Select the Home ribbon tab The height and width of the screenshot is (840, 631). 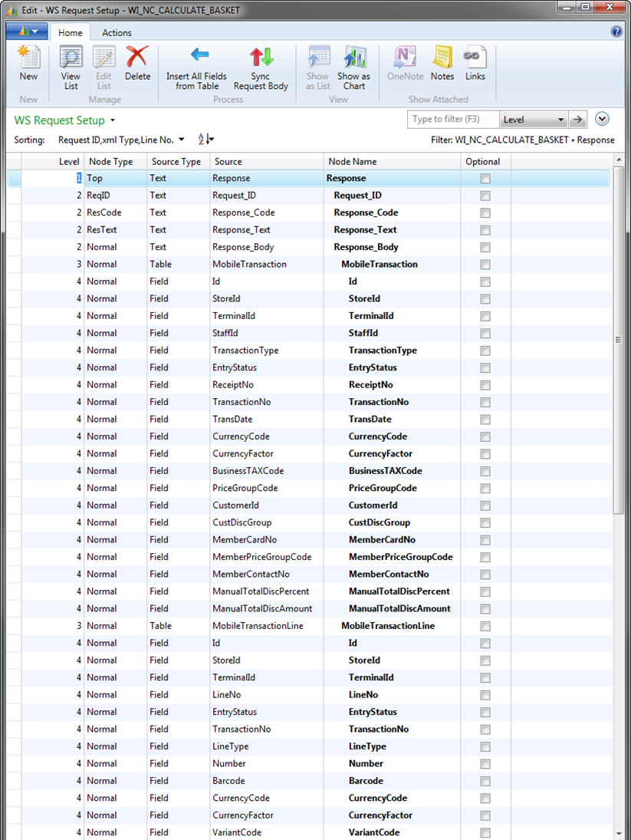pos(71,33)
